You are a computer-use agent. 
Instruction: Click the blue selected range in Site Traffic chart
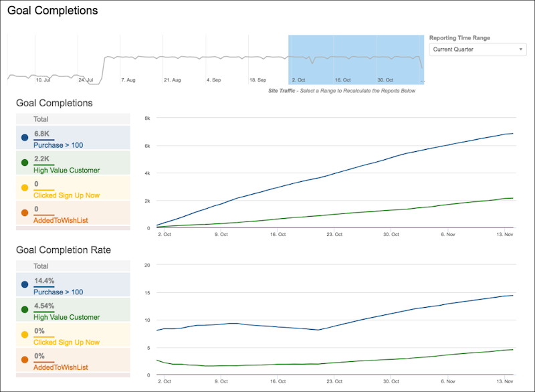(x=356, y=59)
